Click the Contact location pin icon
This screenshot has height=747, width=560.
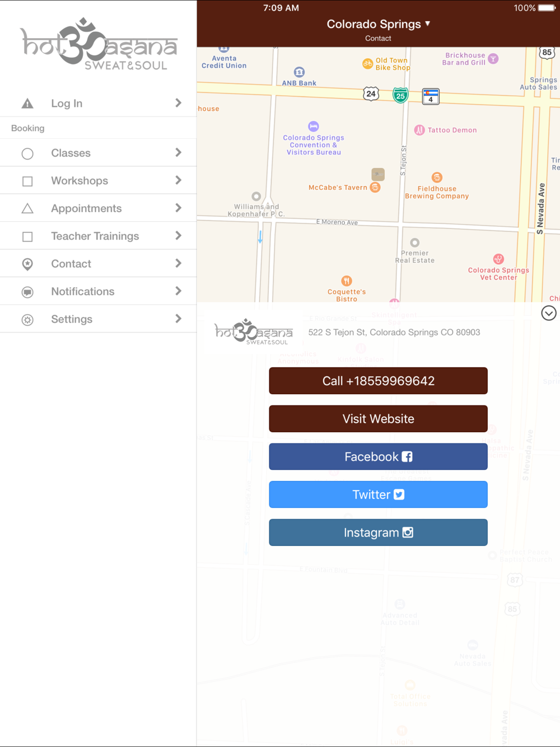pos(27,264)
